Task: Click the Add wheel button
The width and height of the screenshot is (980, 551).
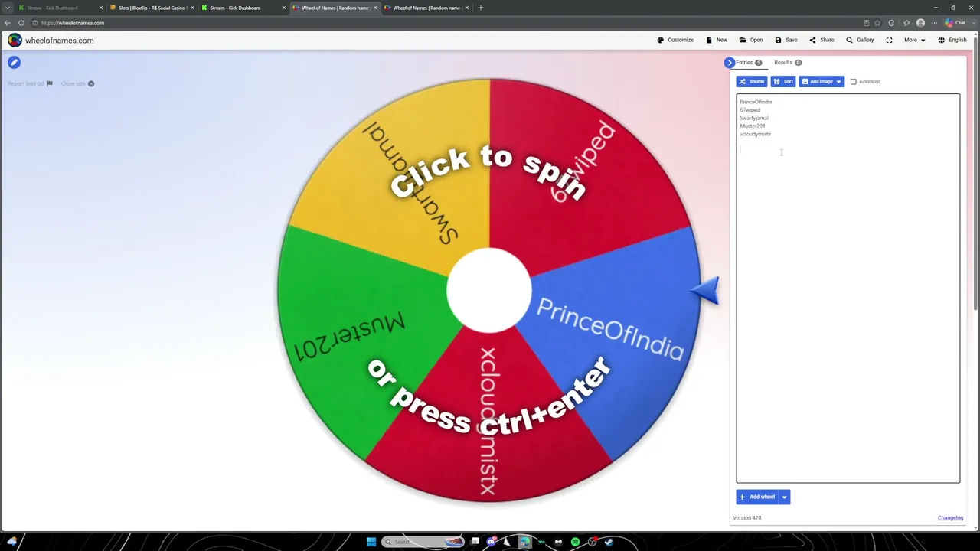Action: (x=757, y=497)
